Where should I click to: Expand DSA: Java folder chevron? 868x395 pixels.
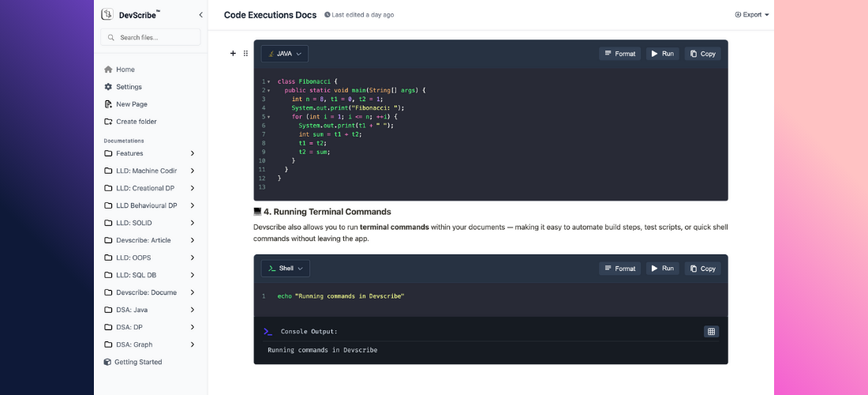(193, 310)
